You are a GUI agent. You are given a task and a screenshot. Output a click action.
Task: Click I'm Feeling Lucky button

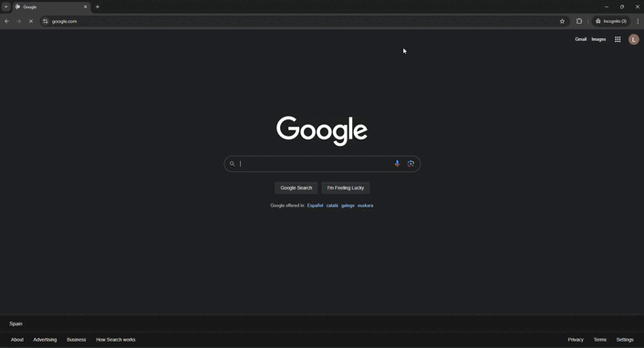point(346,188)
